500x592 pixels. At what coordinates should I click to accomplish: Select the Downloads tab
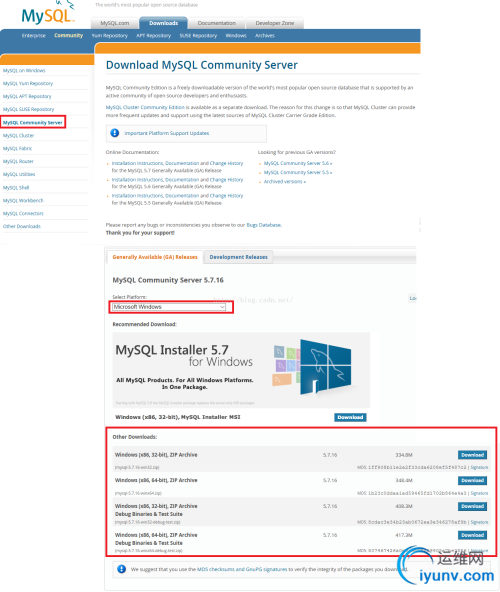(x=163, y=23)
